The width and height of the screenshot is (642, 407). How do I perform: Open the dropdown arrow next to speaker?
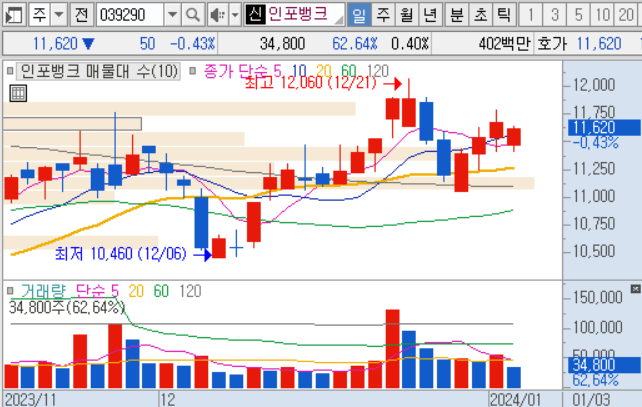pyautogui.click(x=235, y=15)
